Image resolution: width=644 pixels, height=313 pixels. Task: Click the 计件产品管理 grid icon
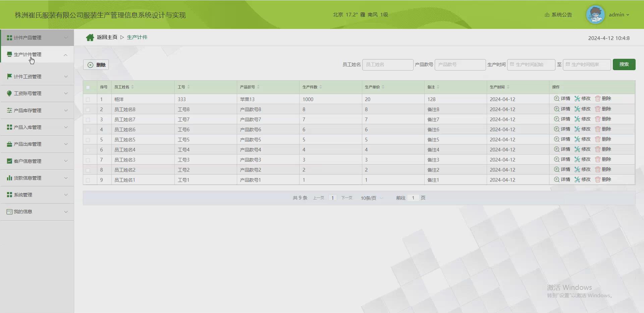click(x=9, y=38)
